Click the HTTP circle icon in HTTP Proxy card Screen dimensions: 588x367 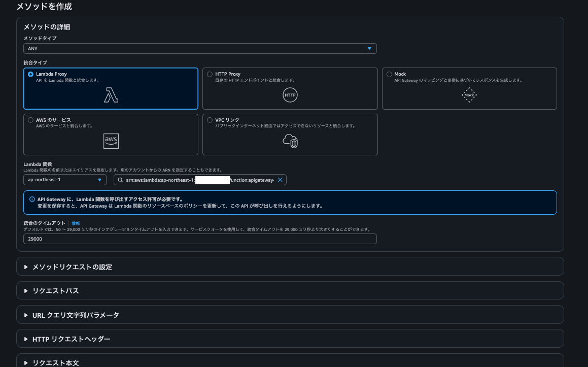290,95
